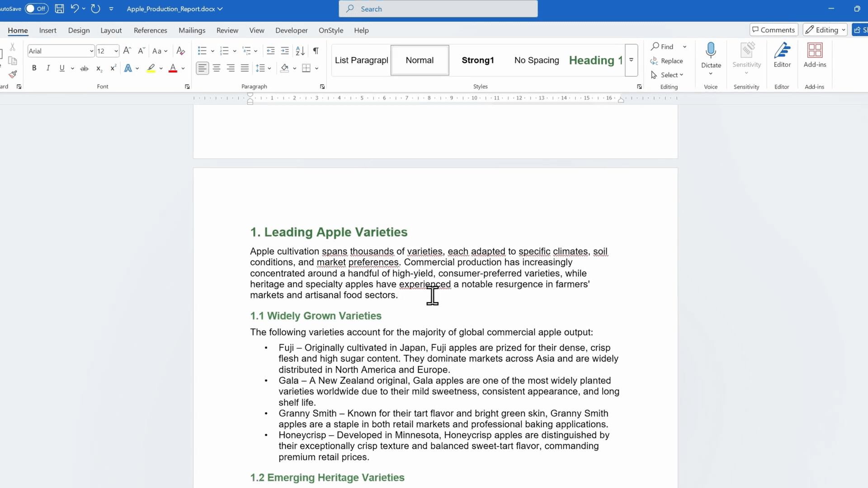Apply yellow text highlight color
Screen dimensions: 868x488
point(151,68)
